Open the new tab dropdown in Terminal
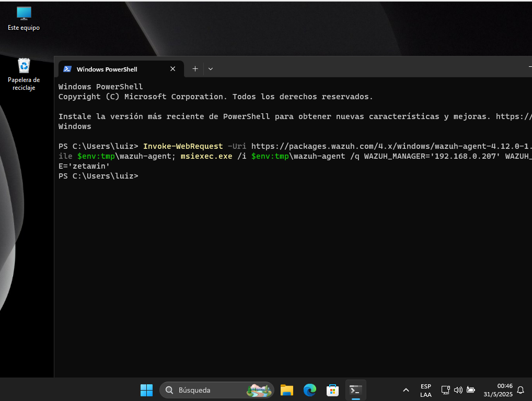Screen dimensions: 532x401 tap(211, 68)
